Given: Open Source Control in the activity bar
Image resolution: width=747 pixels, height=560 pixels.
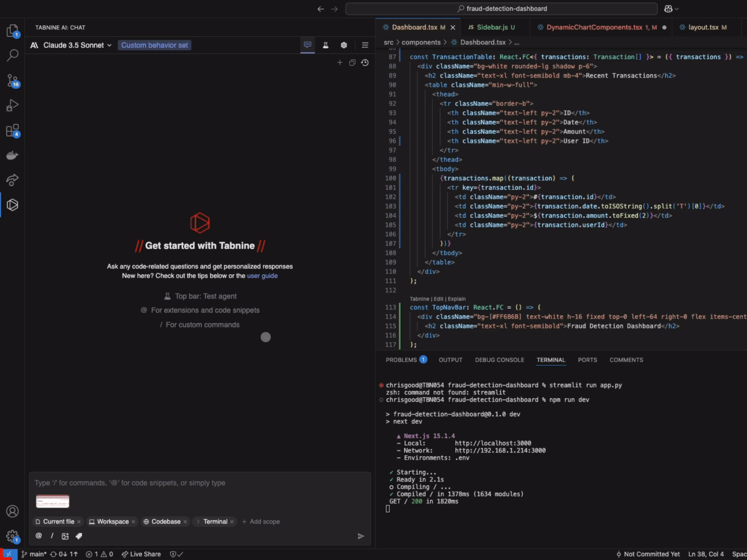Looking at the screenshot, I should pos(12,80).
